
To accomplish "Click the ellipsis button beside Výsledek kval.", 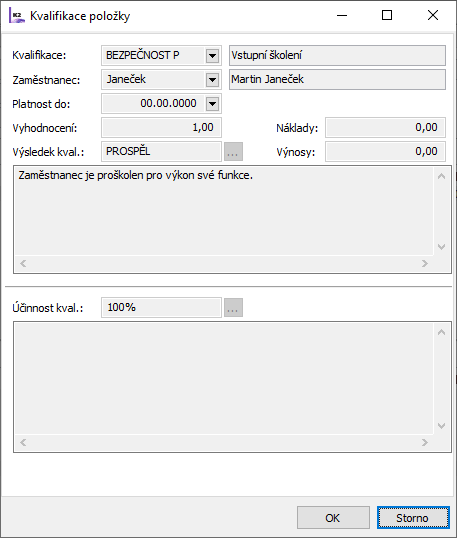I will pos(233,152).
